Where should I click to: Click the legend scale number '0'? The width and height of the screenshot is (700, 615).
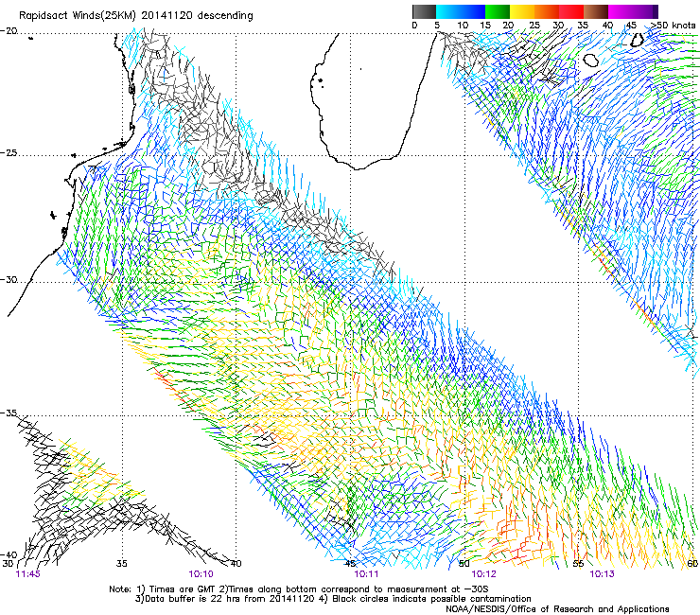pyautogui.click(x=414, y=26)
